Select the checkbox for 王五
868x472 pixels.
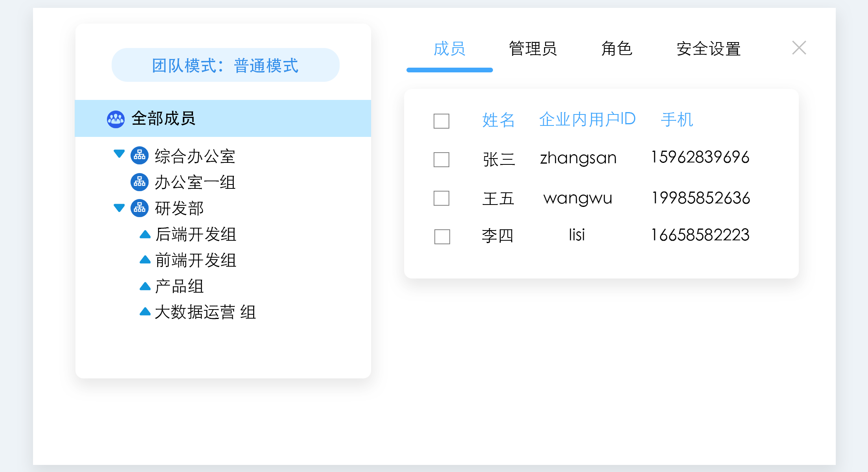pos(441,198)
